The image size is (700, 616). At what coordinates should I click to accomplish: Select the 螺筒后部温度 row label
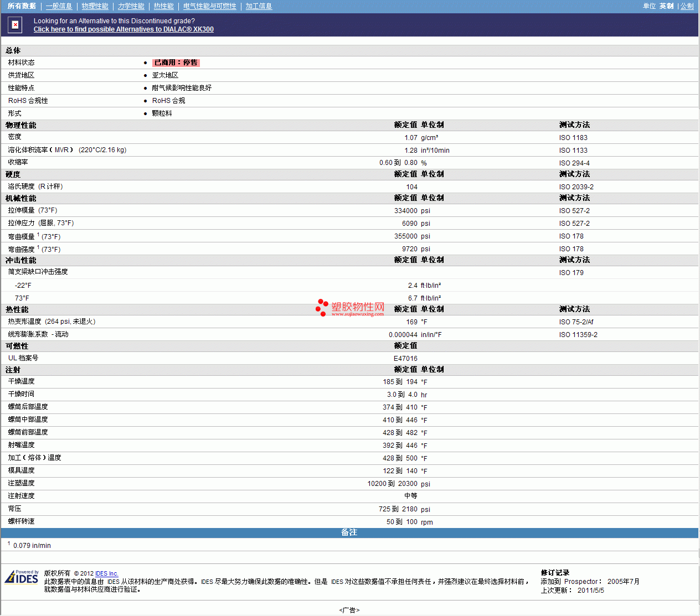(28, 407)
